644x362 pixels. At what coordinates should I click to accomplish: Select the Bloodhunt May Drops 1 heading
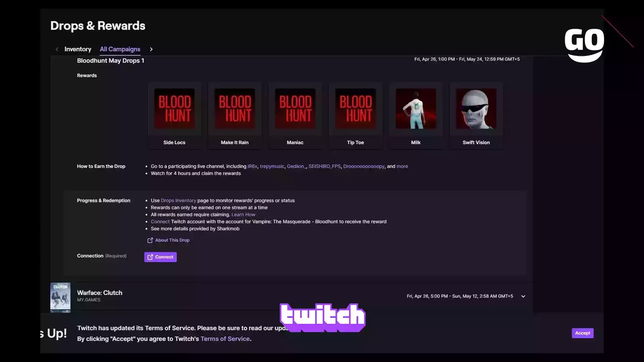click(111, 61)
